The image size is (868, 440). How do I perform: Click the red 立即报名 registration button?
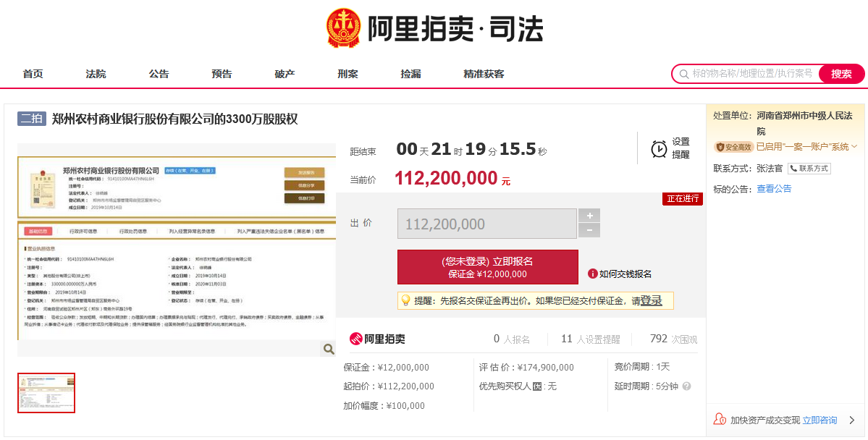tap(488, 267)
